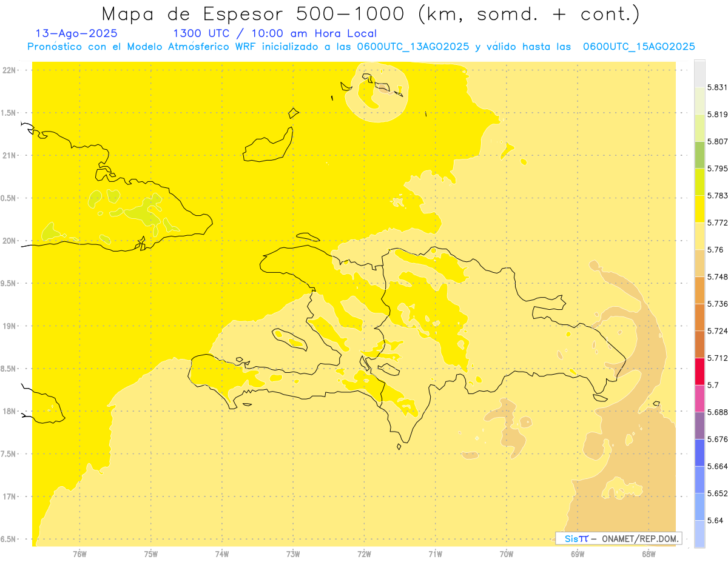
Task: Click the latitude label '21N'
Action: click(9, 155)
